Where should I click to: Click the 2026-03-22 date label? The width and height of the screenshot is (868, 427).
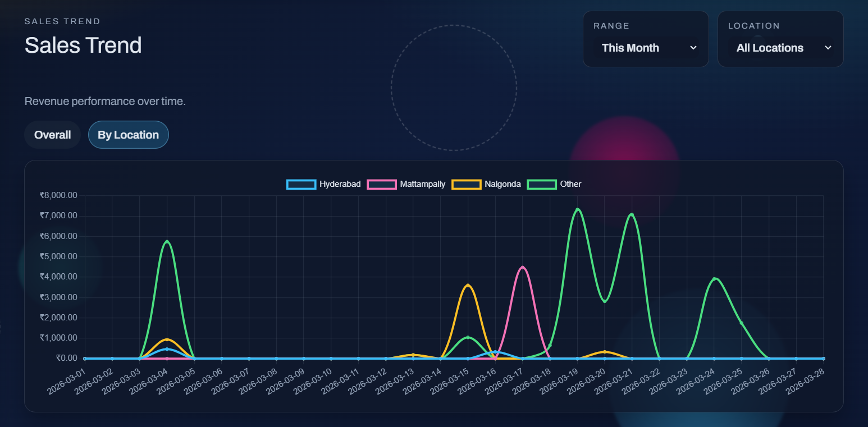coord(642,380)
